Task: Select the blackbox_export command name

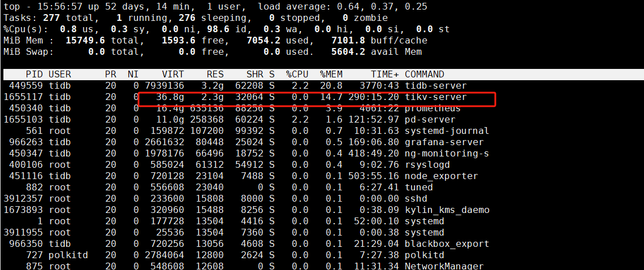Action: point(447,244)
